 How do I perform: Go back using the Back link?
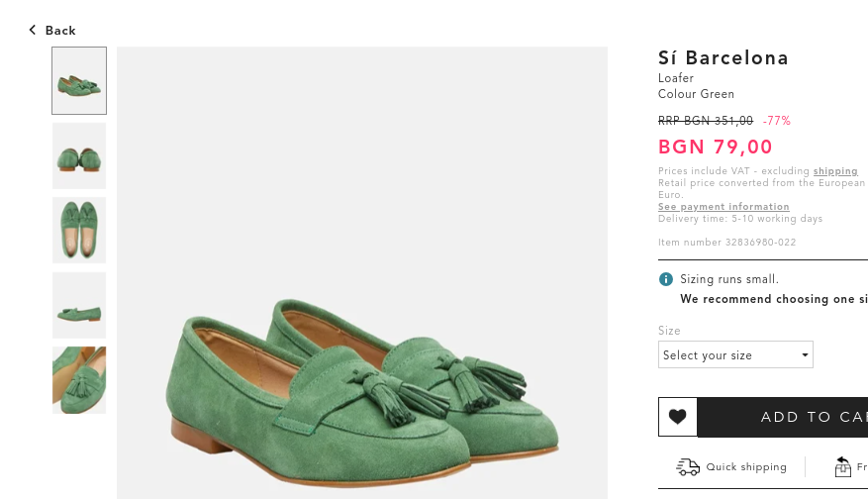point(59,31)
